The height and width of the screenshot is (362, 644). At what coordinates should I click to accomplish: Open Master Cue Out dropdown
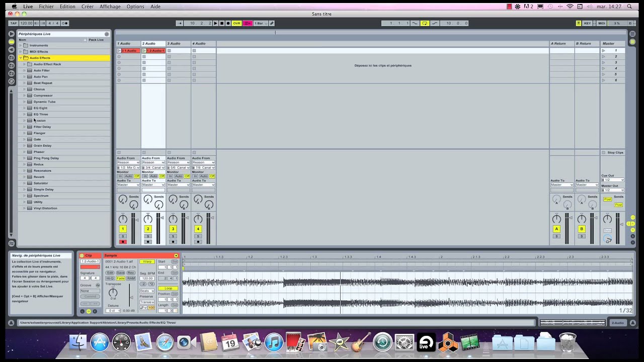(613, 180)
